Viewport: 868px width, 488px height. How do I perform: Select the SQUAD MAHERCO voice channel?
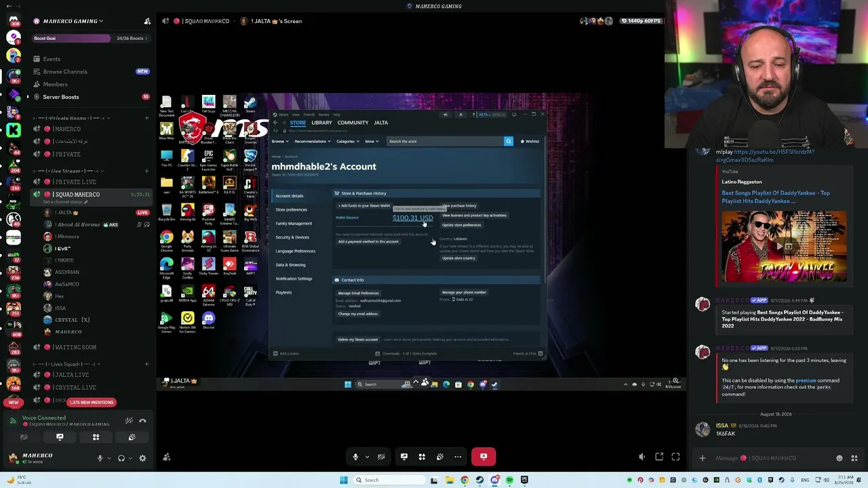coord(76,195)
